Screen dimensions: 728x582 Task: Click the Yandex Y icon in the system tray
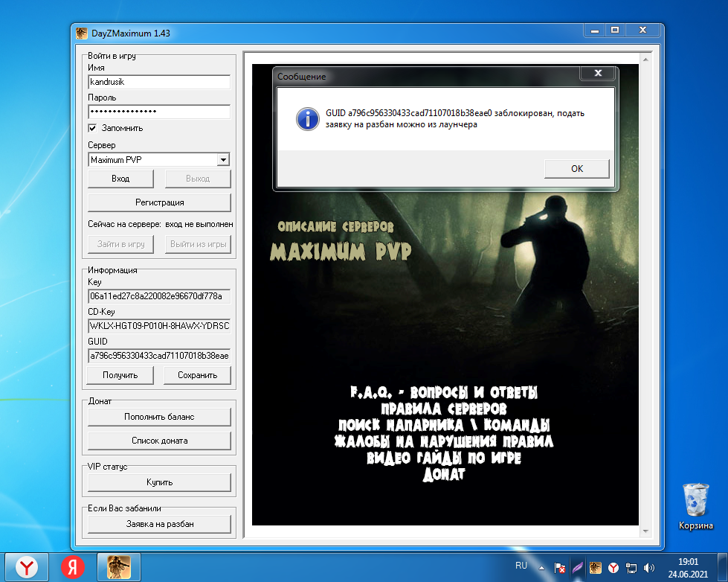click(613, 568)
